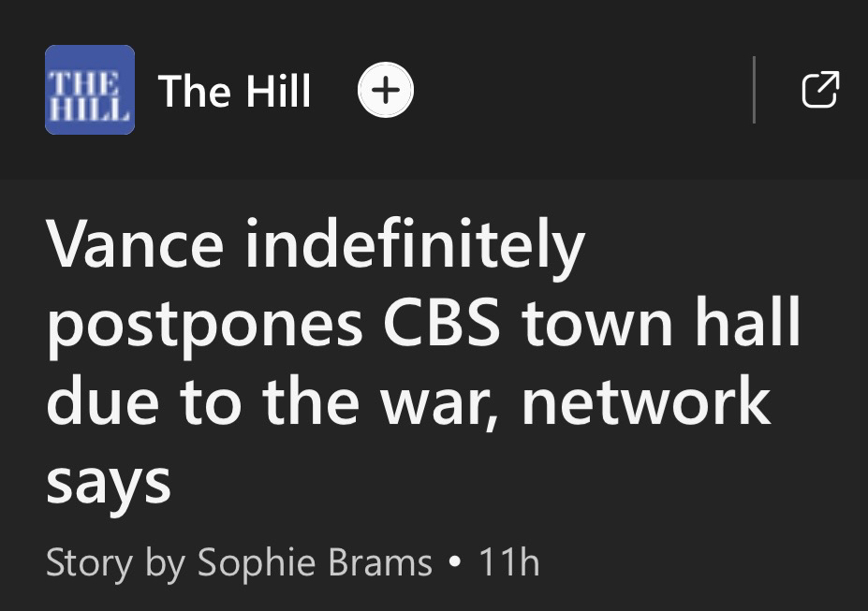Click the bullet separator before 11h
The width and height of the screenshot is (868, 611).
[455, 563]
